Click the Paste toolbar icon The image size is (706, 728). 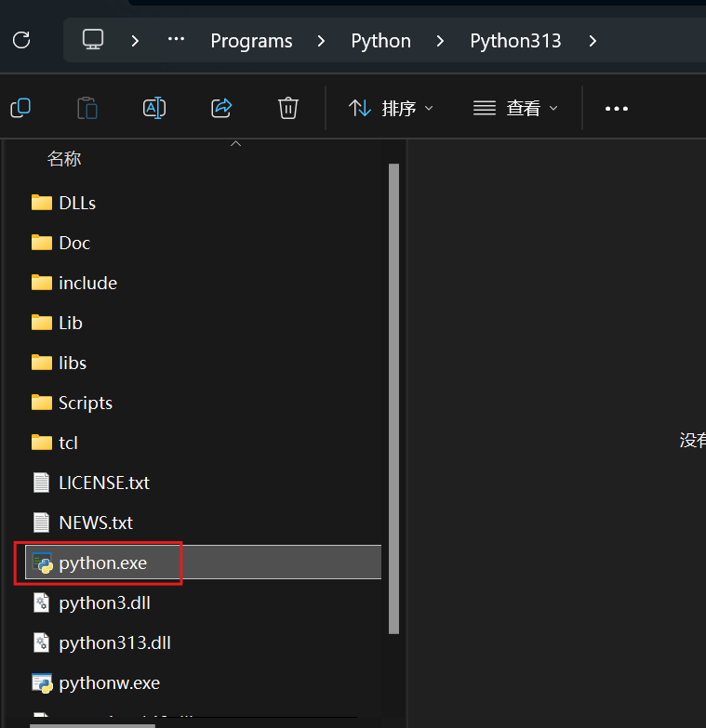click(87, 108)
